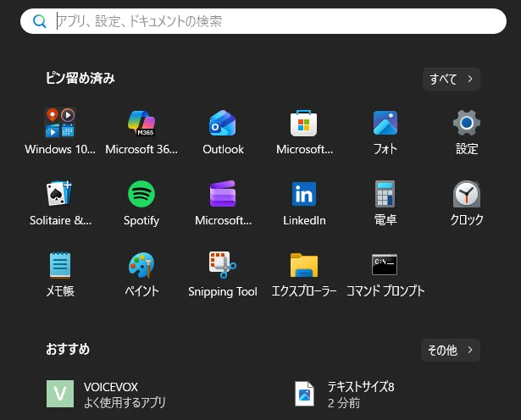Image resolution: width=521 pixels, height=420 pixels.
Task: Launch the フォト photos app
Action: 385,123
